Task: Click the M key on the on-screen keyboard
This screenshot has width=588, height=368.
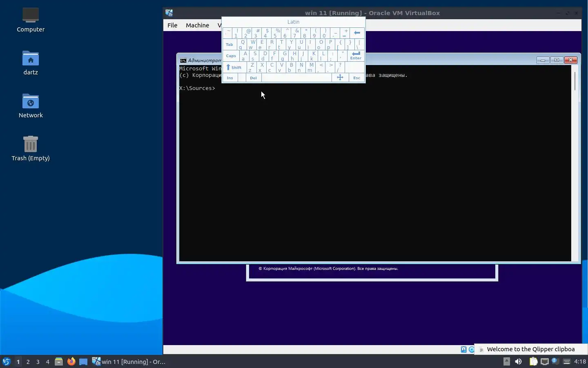Action: click(310, 67)
